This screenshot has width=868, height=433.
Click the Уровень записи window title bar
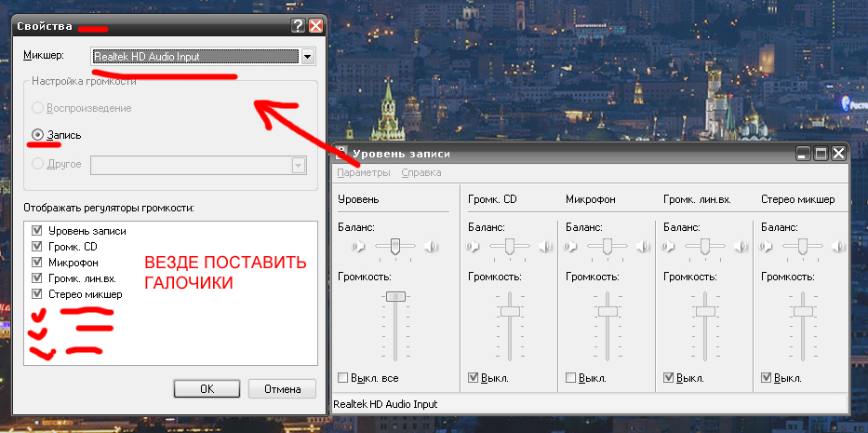tap(590, 154)
